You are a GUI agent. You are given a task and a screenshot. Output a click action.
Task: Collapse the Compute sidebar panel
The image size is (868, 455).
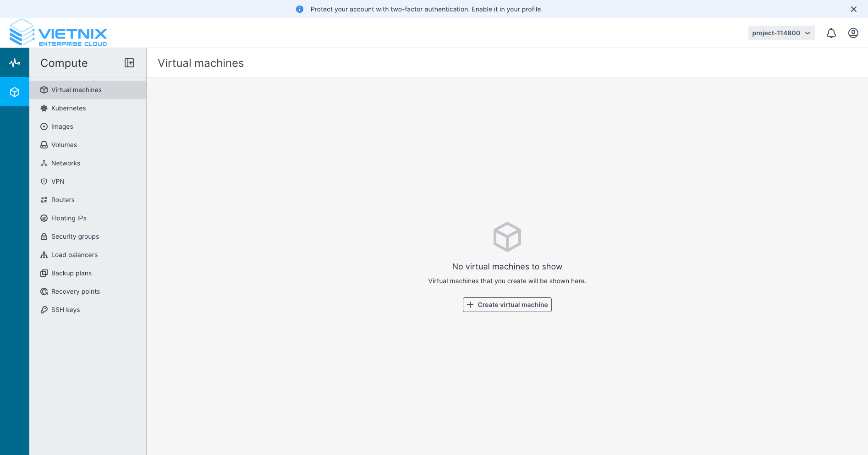(129, 63)
